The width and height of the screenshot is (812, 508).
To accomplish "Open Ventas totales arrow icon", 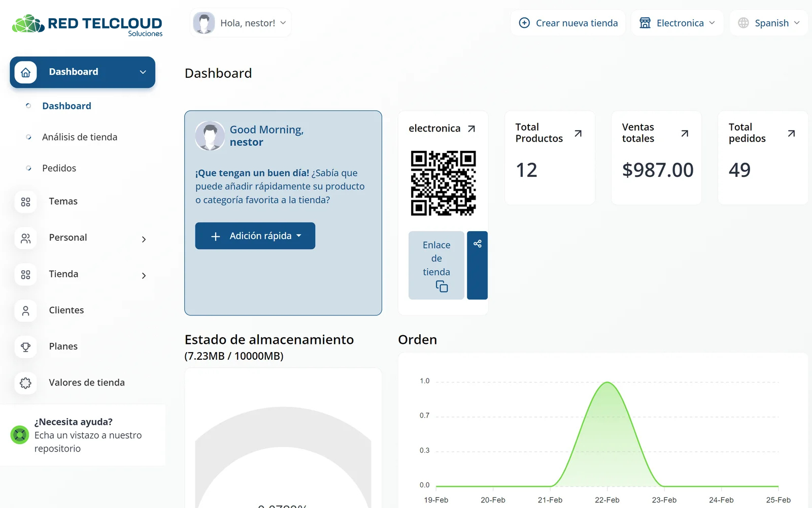I will point(685,134).
